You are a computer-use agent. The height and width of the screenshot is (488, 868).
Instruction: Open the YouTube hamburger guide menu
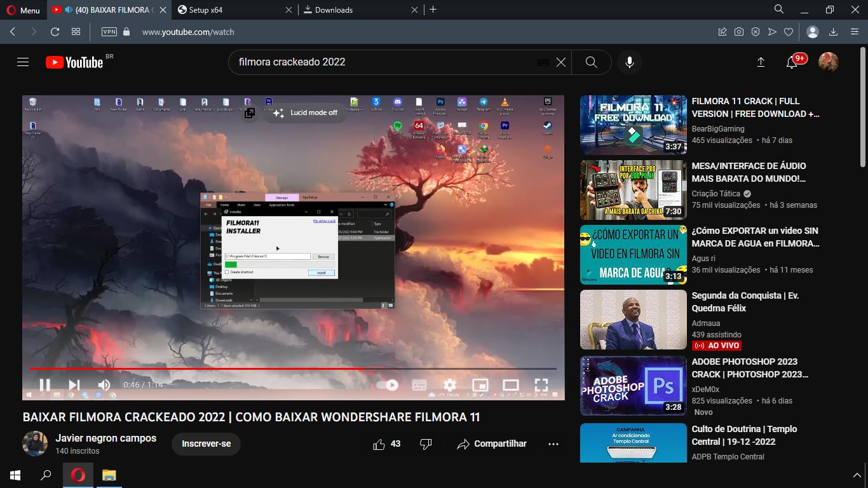point(23,62)
